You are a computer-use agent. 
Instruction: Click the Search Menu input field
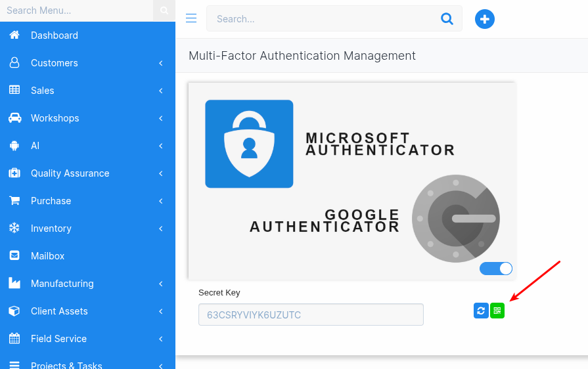76,11
